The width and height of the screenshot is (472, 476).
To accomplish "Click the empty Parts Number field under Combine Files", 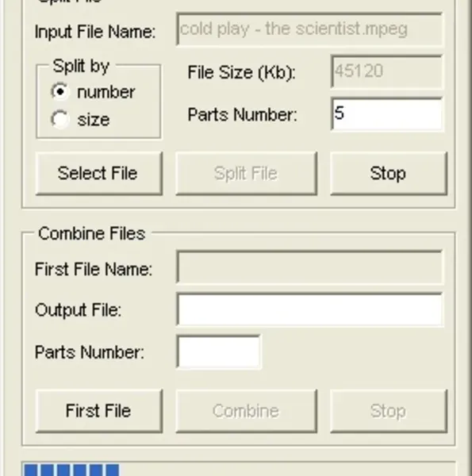I will click(218, 352).
